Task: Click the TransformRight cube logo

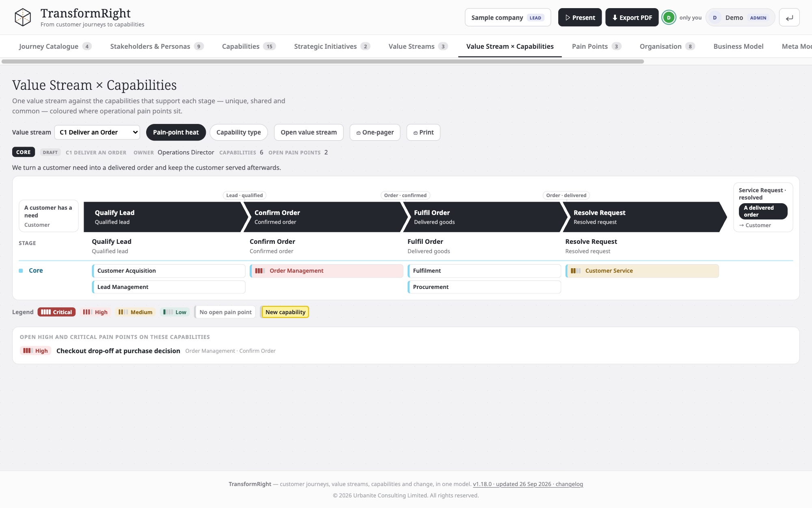Action: tap(23, 17)
